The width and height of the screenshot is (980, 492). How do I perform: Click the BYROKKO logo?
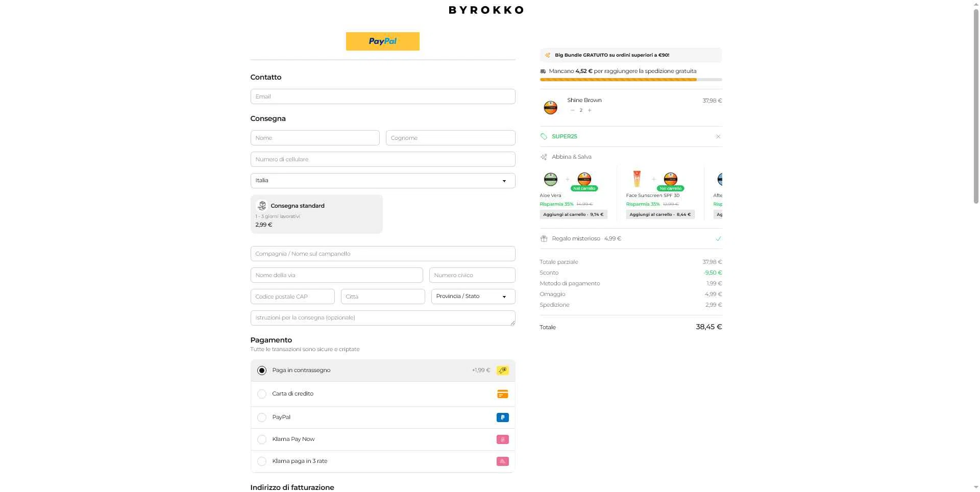(486, 10)
